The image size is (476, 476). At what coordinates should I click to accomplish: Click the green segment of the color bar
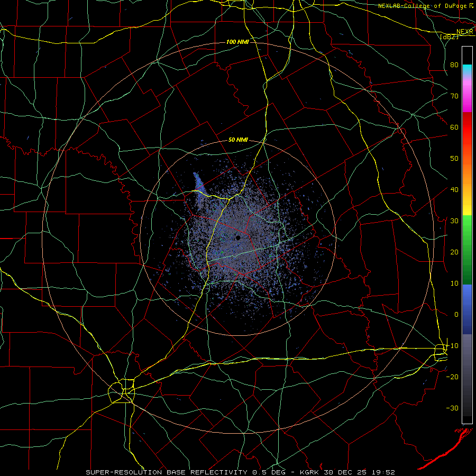click(x=467, y=250)
